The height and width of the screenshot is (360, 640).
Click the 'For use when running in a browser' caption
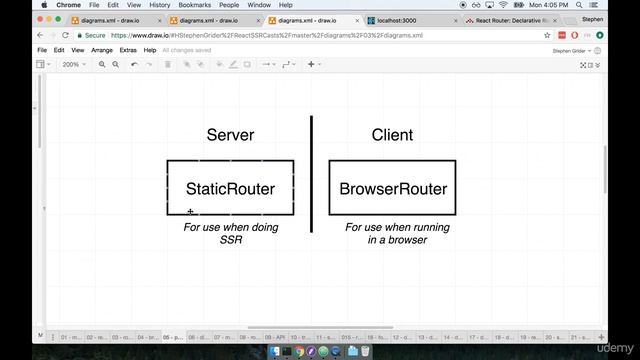397,233
